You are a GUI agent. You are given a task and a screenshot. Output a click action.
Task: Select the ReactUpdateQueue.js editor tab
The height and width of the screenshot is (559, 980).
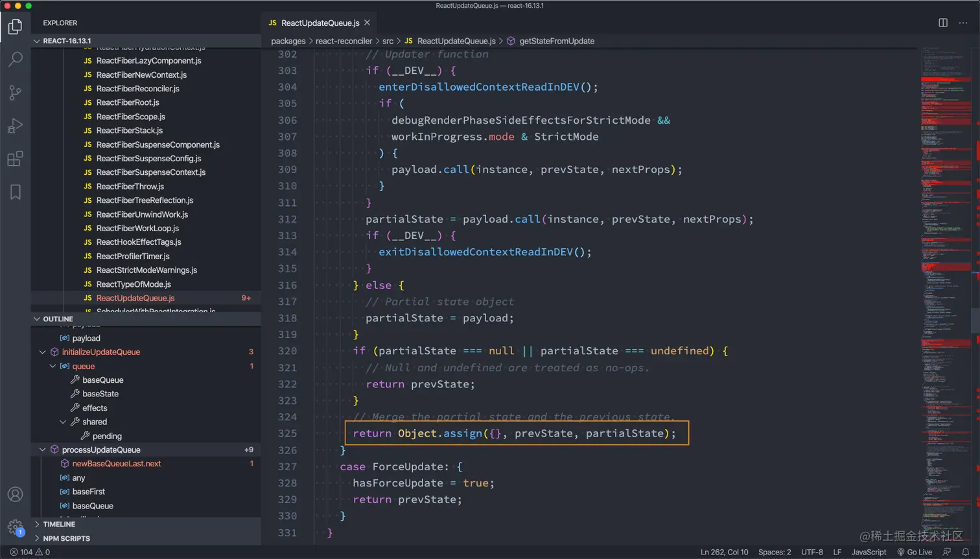tap(320, 23)
